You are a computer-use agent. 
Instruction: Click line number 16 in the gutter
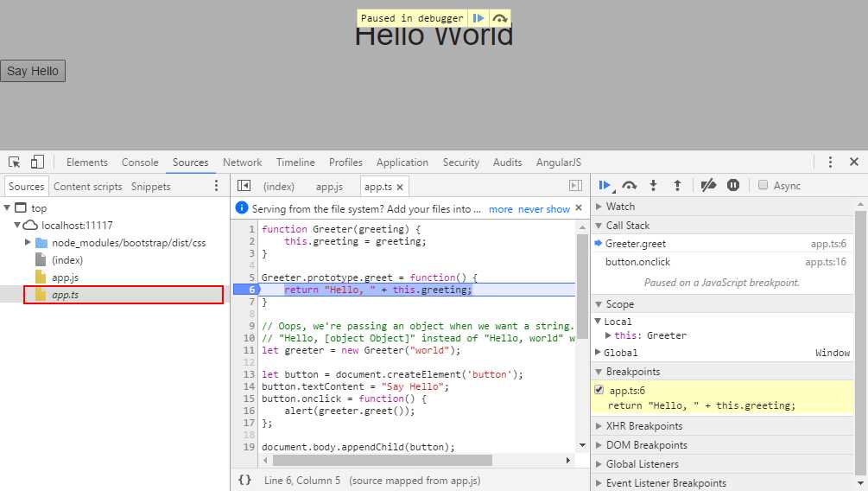(249, 411)
